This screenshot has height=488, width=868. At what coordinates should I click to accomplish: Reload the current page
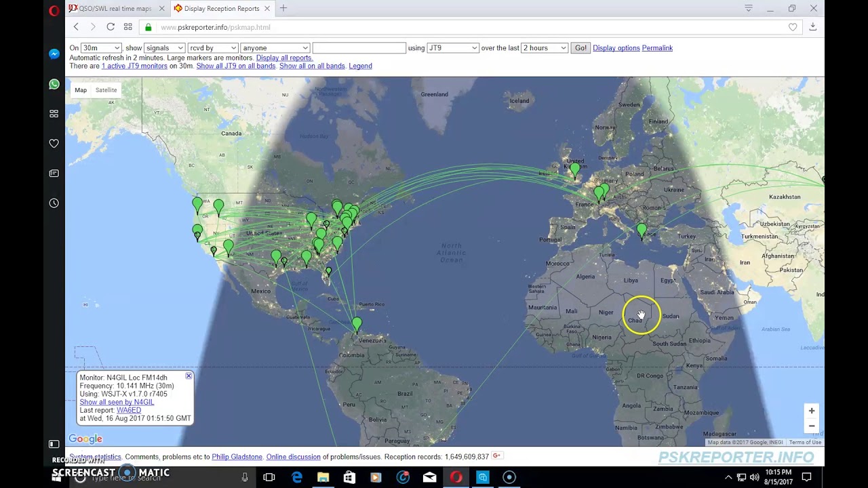(111, 27)
